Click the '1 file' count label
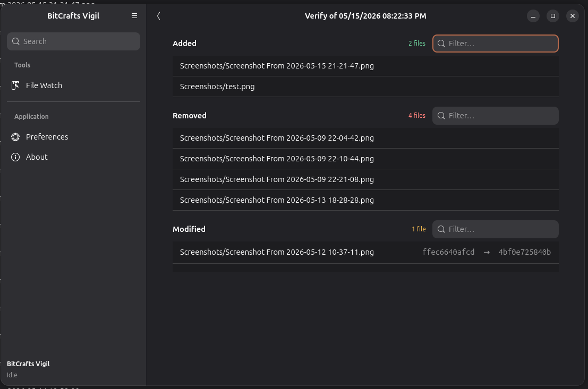The width and height of the screenshot is (588, 389). pos(419,229)
